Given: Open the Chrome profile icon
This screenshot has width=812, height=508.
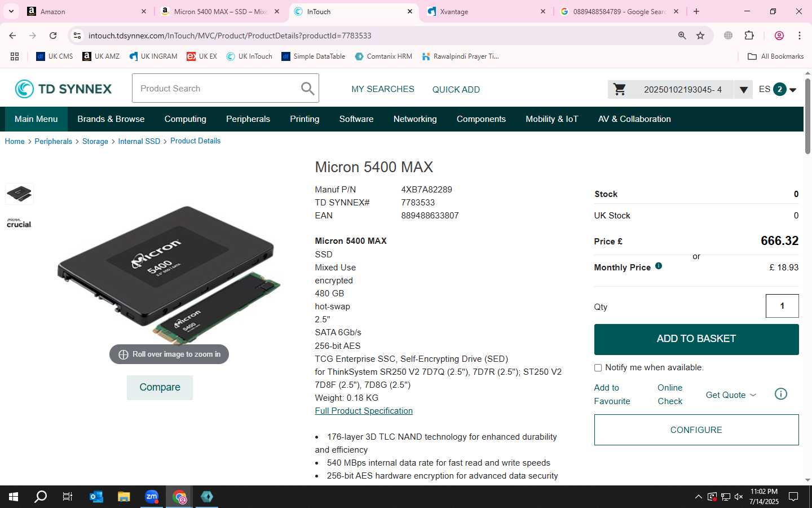Looking at the screenshot, I should [x=779, y=36].
